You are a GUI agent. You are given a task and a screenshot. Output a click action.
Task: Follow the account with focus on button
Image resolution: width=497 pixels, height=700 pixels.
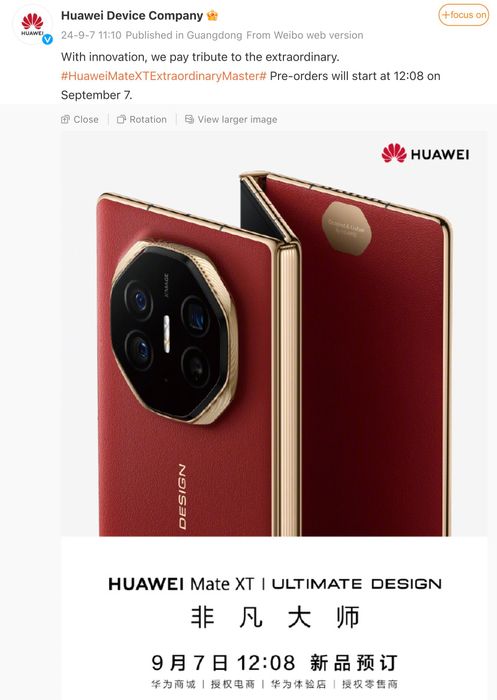pyautogui.click(x=464, y=15)
